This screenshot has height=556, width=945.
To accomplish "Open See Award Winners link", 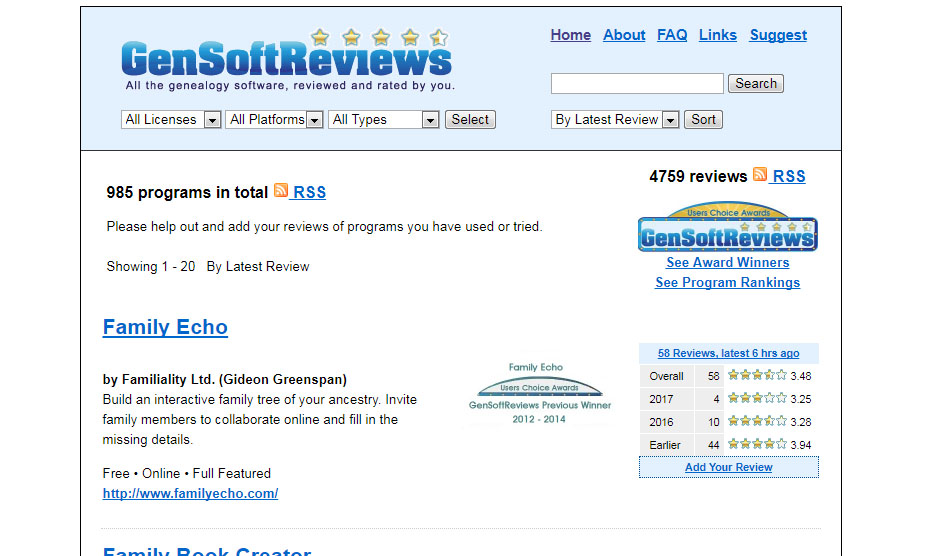I will (x=727, y=263).
